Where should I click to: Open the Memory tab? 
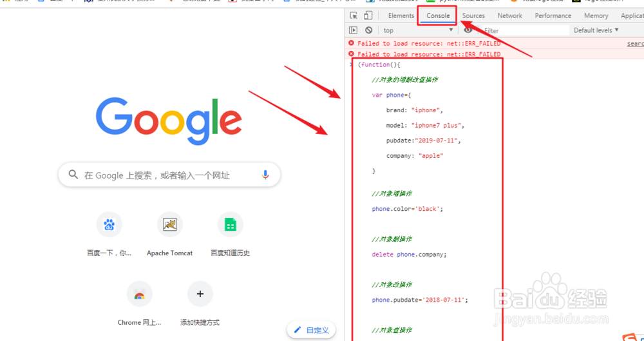tap(596, 15)
